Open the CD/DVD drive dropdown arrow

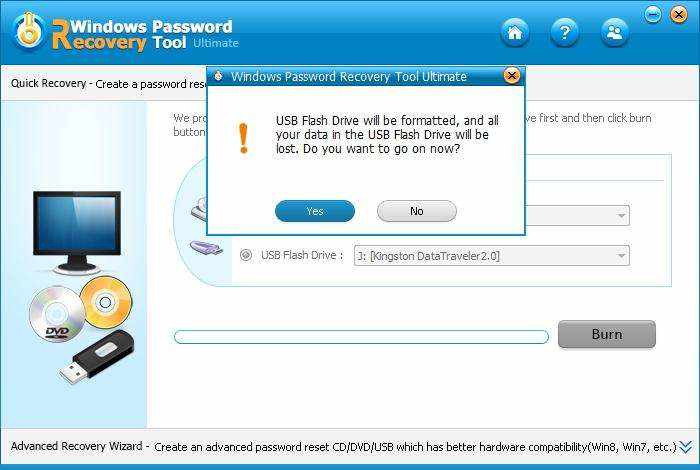point(621,216)
